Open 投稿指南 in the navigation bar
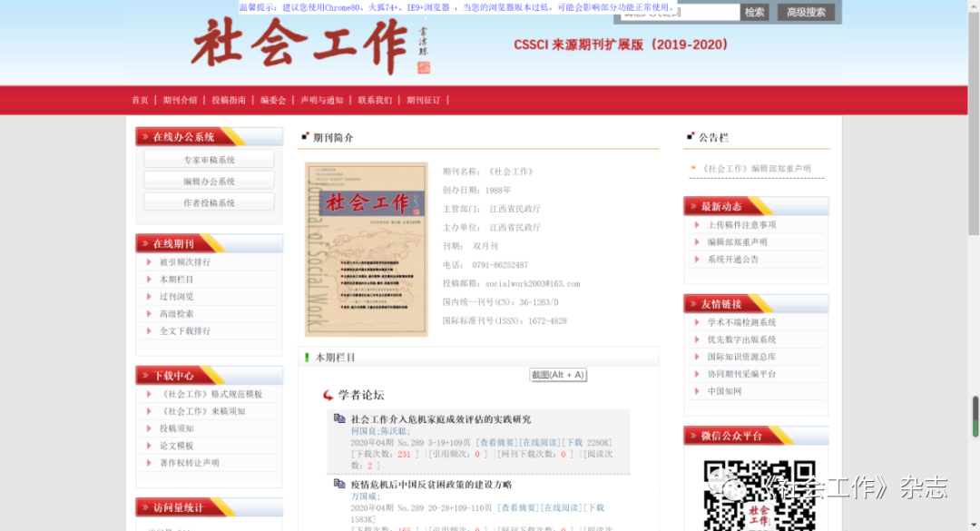The width and height of the screenshot is (980, 531). tap(229, 100)
